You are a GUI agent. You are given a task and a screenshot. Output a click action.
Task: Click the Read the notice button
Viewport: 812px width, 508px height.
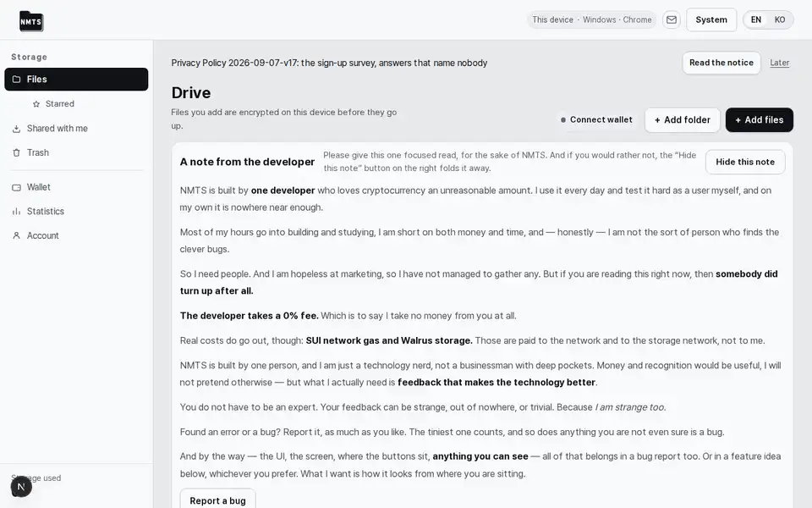pos(721,63)
